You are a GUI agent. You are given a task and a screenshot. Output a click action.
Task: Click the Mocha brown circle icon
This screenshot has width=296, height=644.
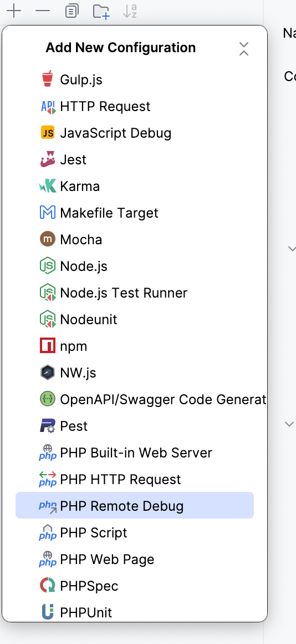click(x=48, y=239)
